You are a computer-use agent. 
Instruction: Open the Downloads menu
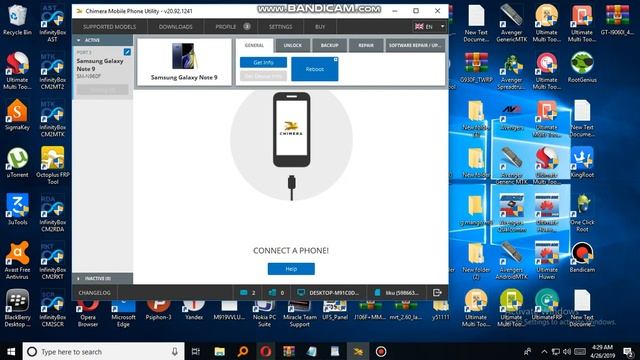176,27
